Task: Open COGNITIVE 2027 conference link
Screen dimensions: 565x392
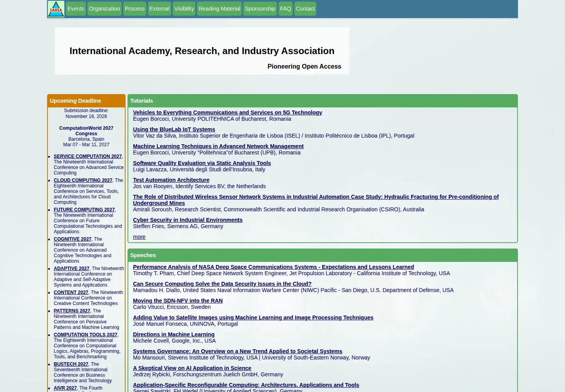Action: pyautogui.click(x=73, y=239)
